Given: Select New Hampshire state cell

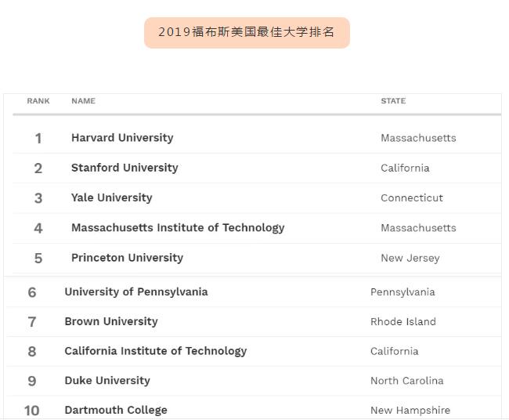Looking at the screenshot, I should [x=410, y=411].
